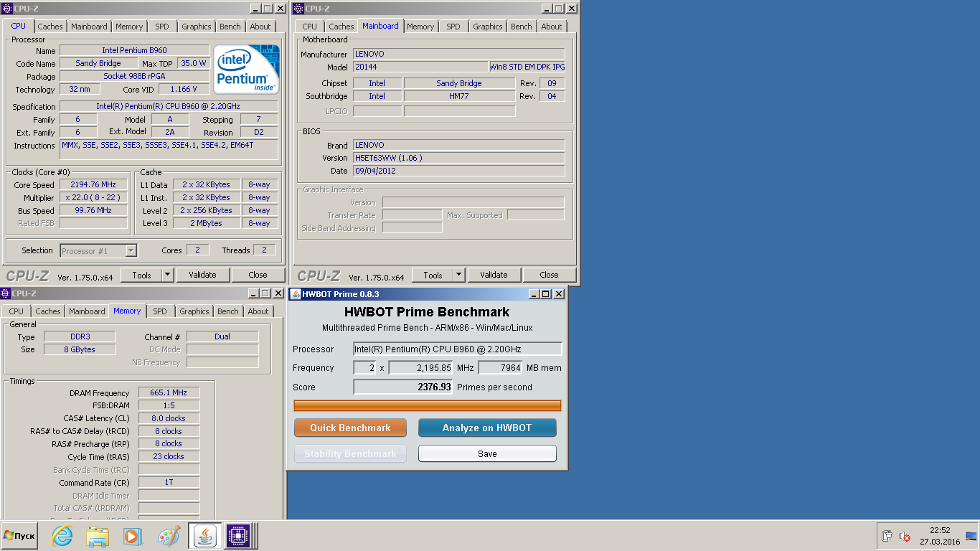Switch to CPU tab in Memory window

point(17,311)
